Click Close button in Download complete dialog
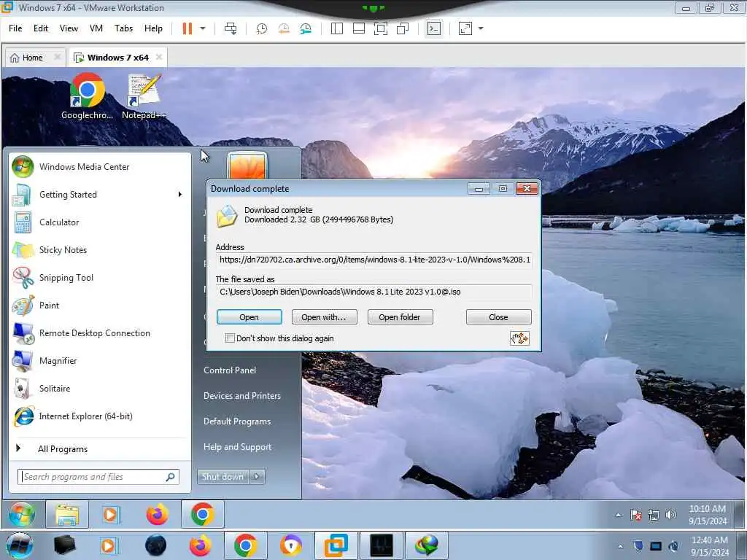The image size is (747, 560). coord(498,317)
